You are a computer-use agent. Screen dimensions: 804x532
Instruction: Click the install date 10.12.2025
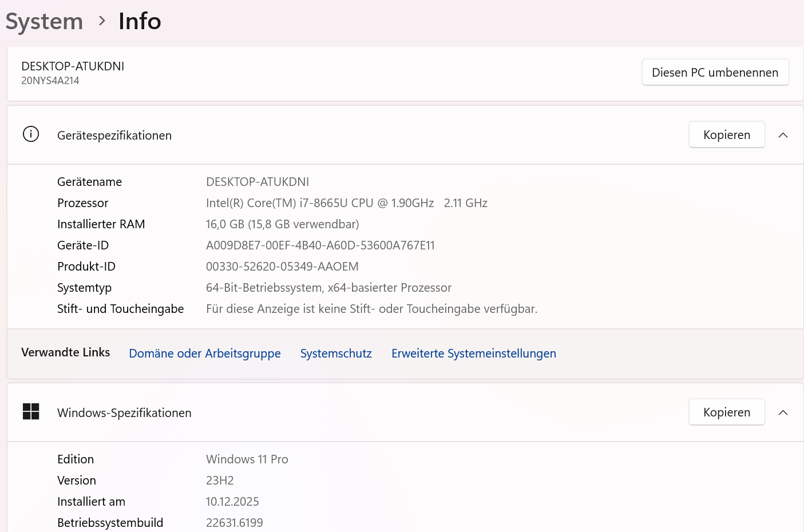(x=232, y=502)
